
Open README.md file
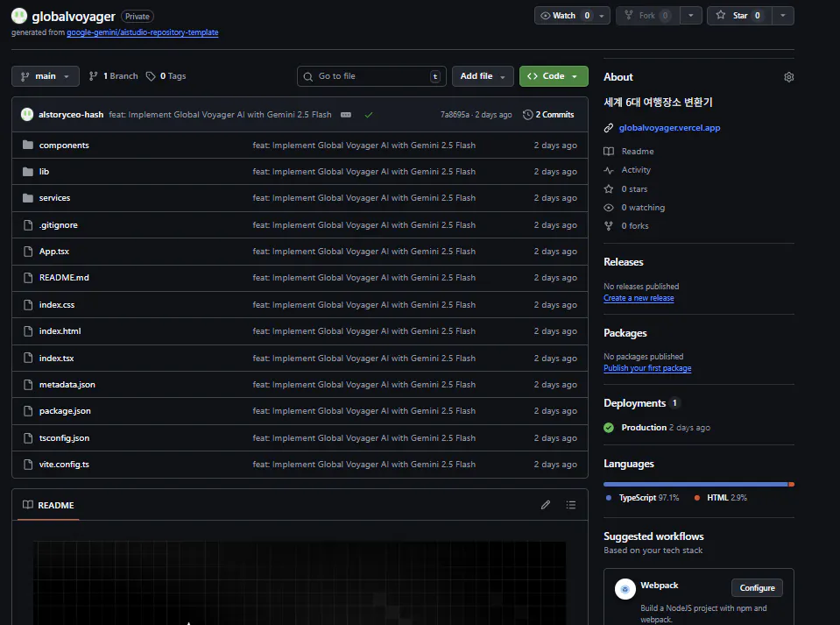coord(64,278)
